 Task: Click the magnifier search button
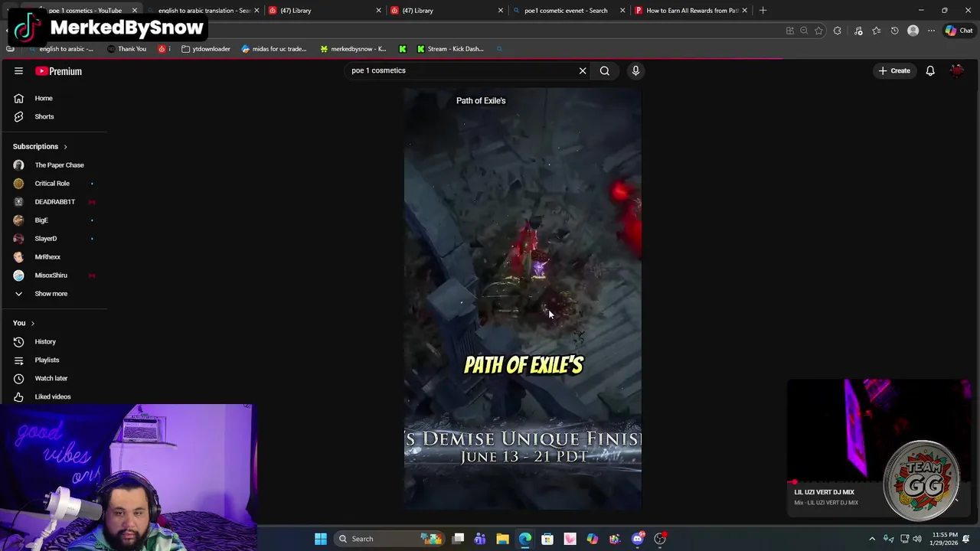(x=605, y=70)
